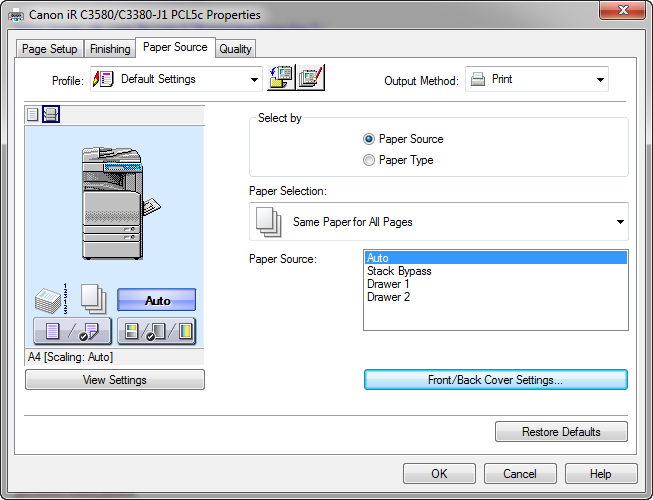Select Stack Bypass in Paper Source list
Image resolution: width=653 pixels, height=500 pixels.
(x=496, y=271)
